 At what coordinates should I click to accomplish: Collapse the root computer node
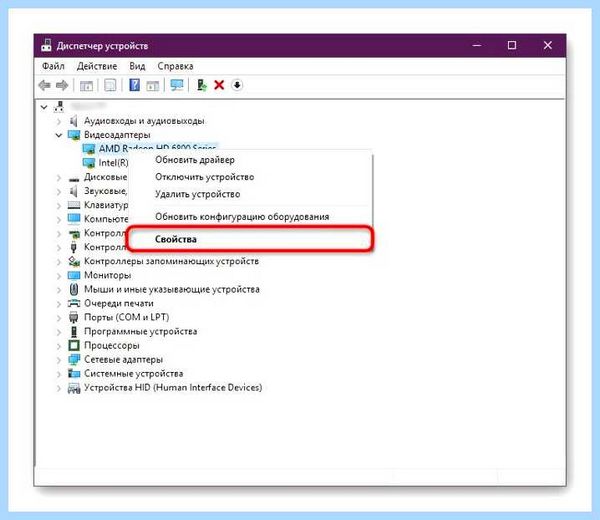(x=44, y=107)
